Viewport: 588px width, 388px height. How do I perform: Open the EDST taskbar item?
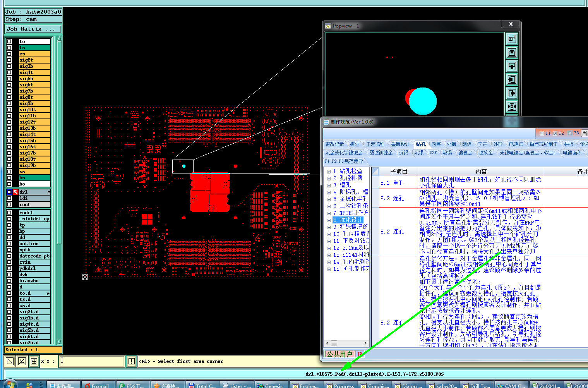pos(132,386)
